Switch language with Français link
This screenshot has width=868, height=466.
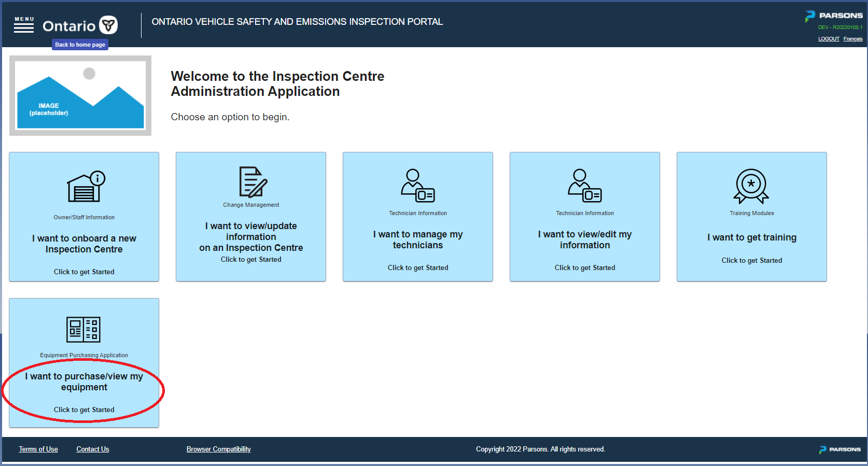[x=853, y=39]
